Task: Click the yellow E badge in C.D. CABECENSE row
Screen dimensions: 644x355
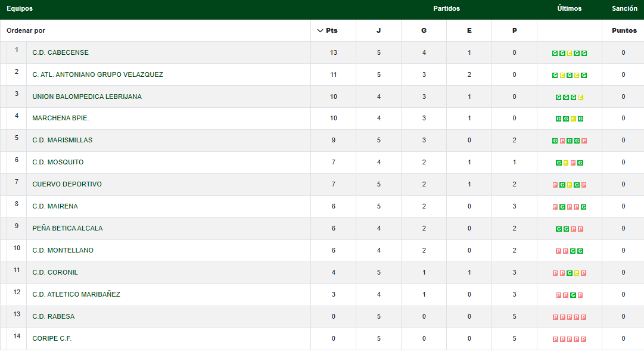Action: [570, 53]
